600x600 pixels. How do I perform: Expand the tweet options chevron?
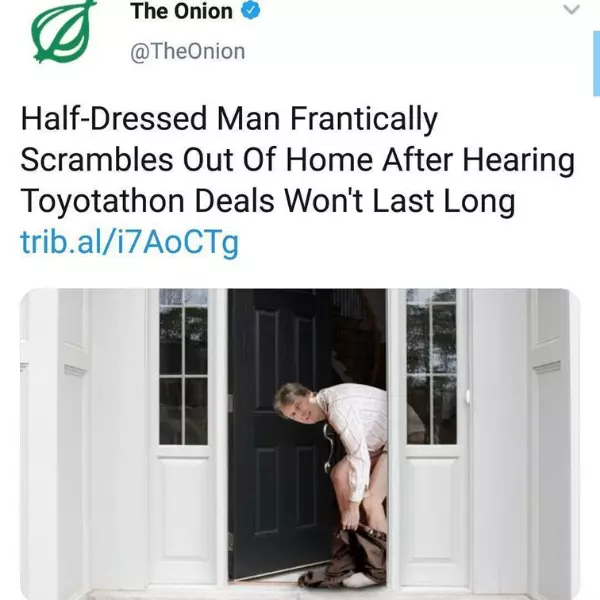(x=572, y=9)
